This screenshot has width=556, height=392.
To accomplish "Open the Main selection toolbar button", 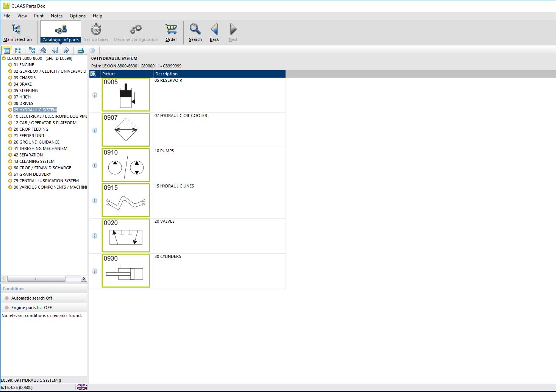I will pos(17,32).
